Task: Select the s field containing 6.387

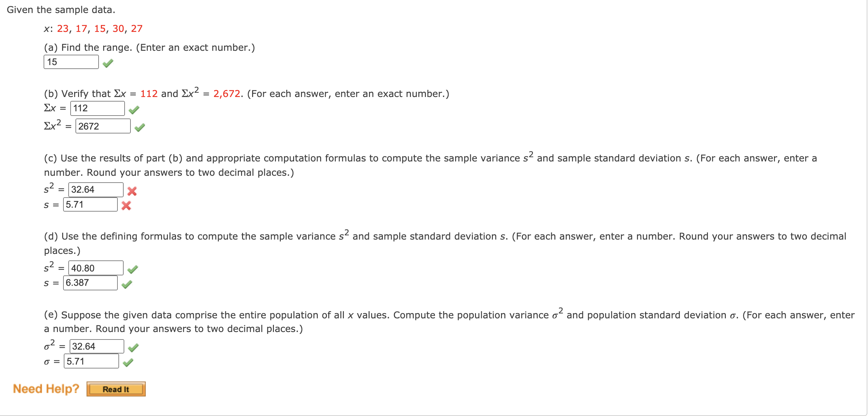Action: (x=91, y=283)
